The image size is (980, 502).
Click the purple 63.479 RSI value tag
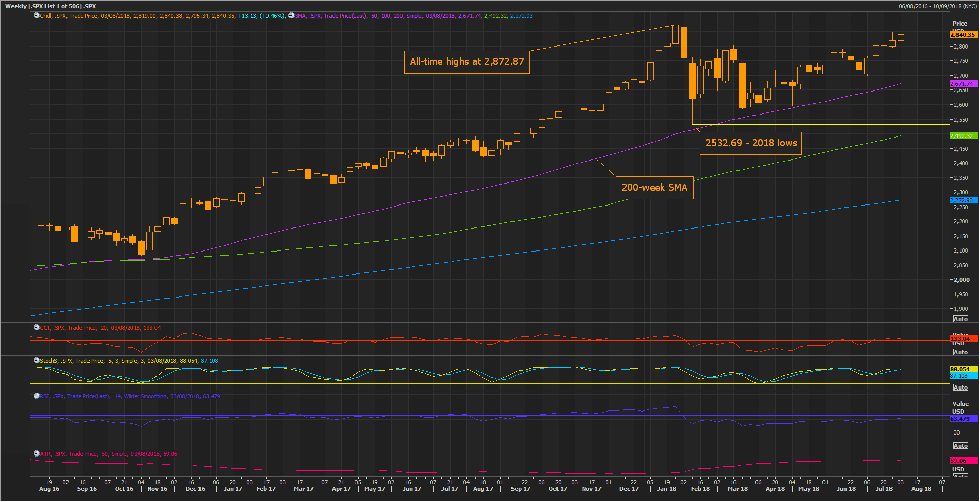point(964,419)
